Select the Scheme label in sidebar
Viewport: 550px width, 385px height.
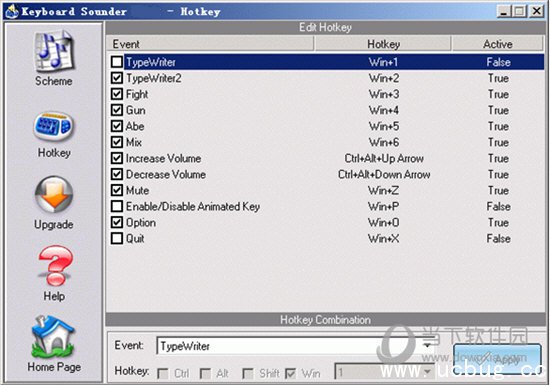(x=54, y=81)
